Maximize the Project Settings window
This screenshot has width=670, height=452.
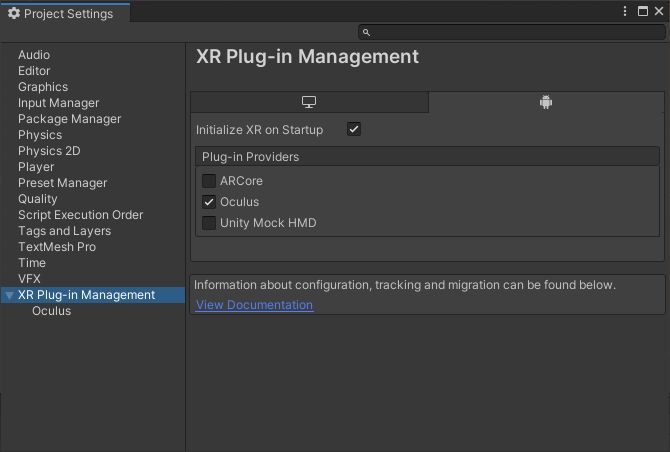coord(643,11)
